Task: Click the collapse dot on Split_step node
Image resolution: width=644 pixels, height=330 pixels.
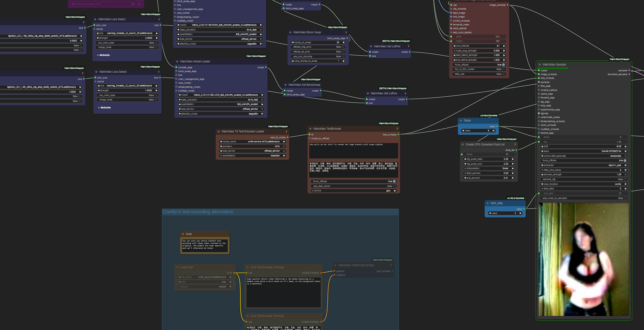Action: pos(488,203)
